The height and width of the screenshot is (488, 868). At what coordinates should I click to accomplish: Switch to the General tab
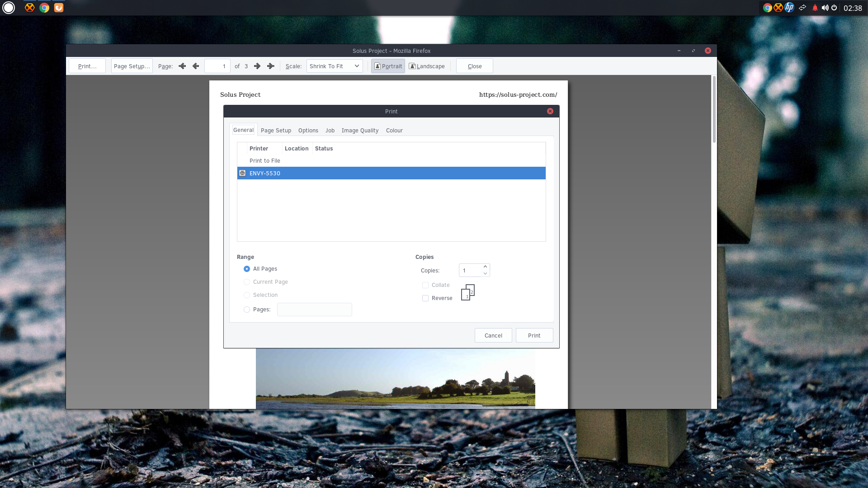pos(243,130)
